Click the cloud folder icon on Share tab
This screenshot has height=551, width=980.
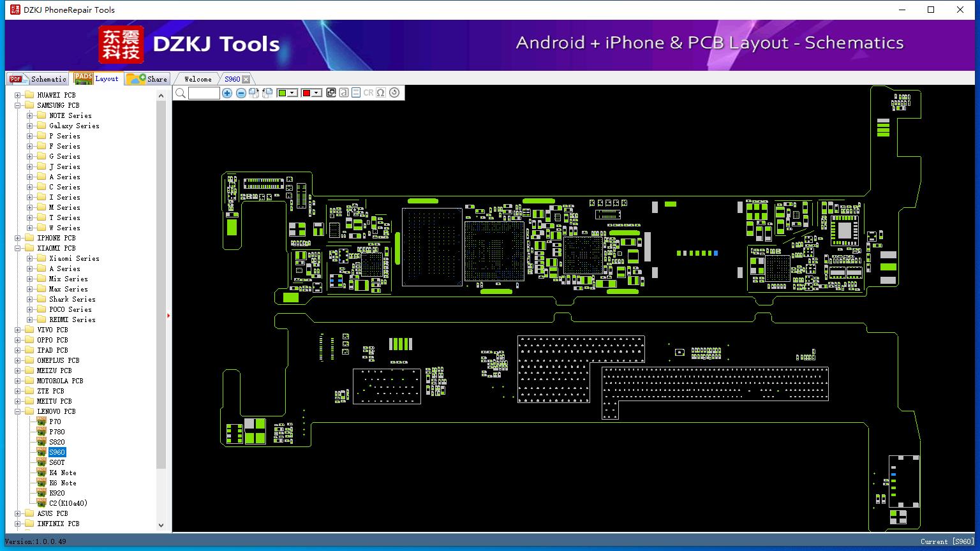coord(136,78)
